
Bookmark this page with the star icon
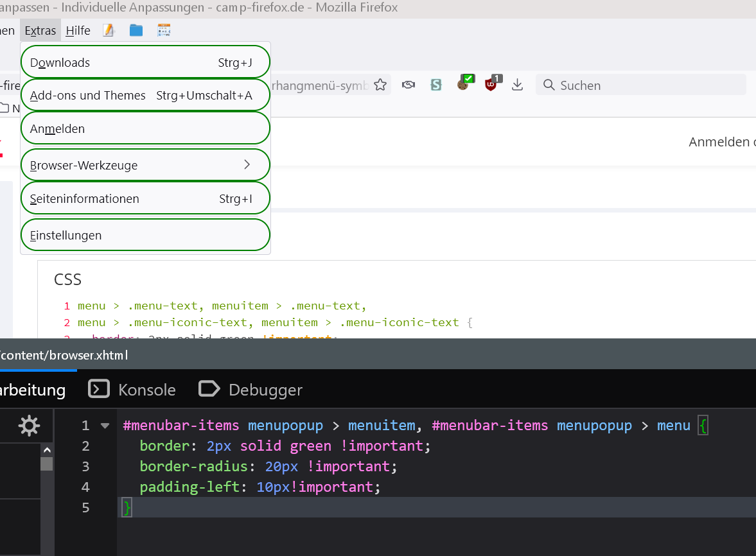(x=380, y=85)
